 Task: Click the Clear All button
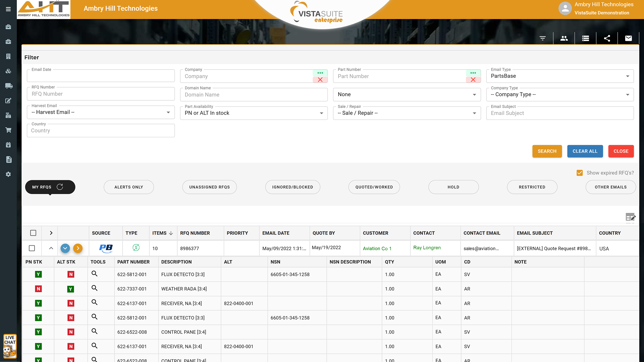coord(585,151)
